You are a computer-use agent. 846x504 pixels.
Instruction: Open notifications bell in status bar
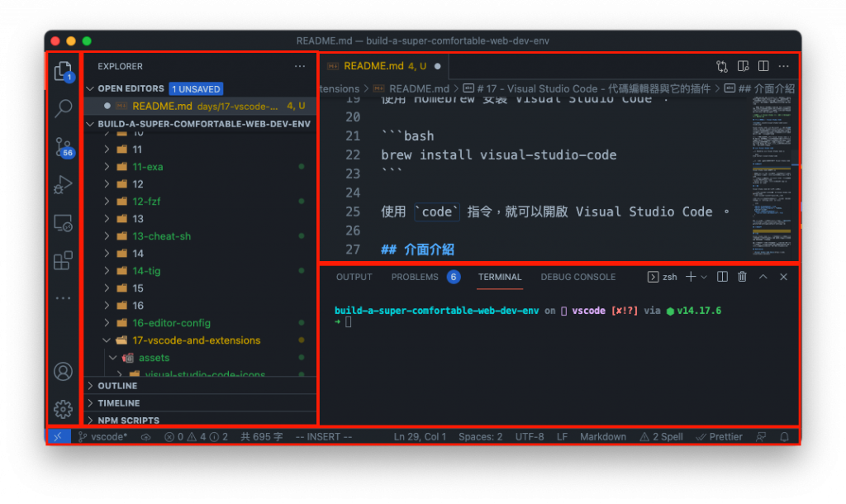click(x=785, y=437)
